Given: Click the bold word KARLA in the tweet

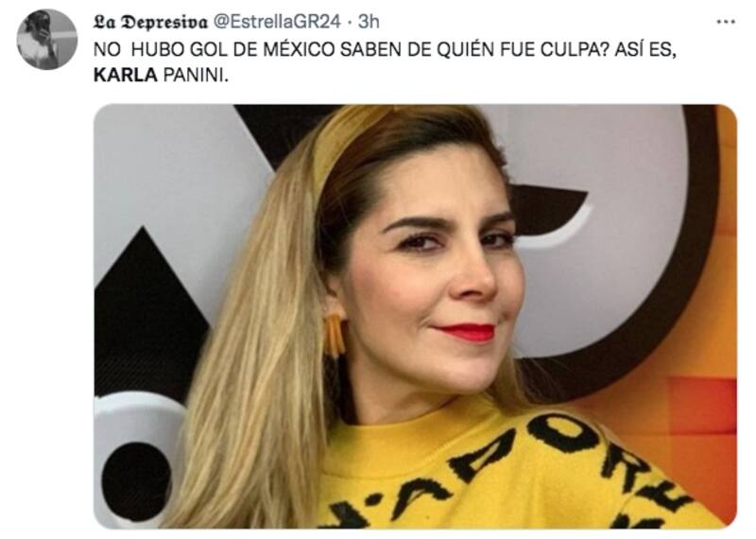Looking at the screenshot, I should (x=126, y=76).
